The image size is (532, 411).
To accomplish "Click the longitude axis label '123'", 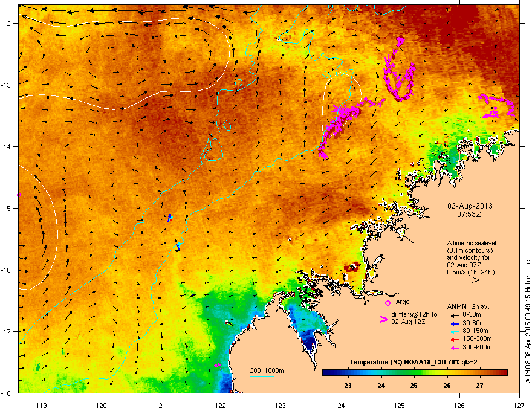I will point(281,405).
